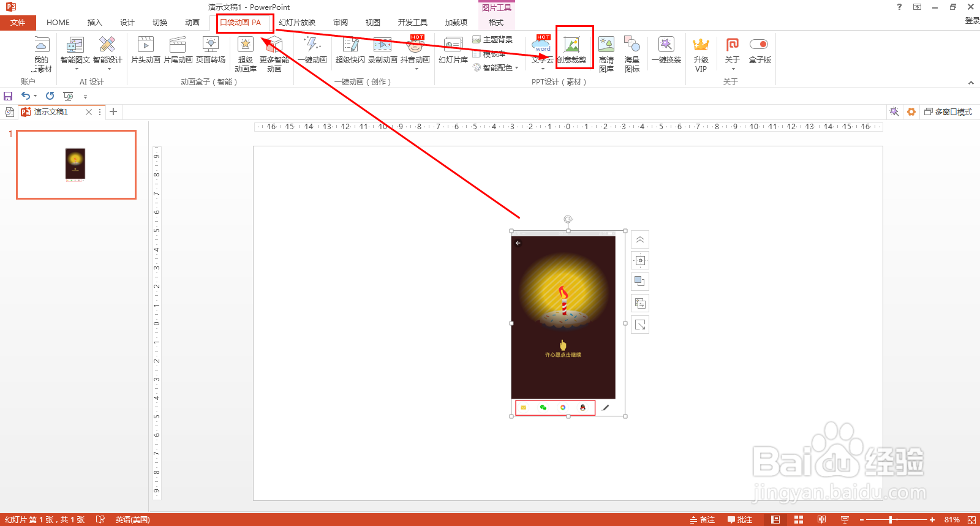The image size is (980, 526).
Task: Open the undo history dropdown arrow
Action: (x=36, y=96)
